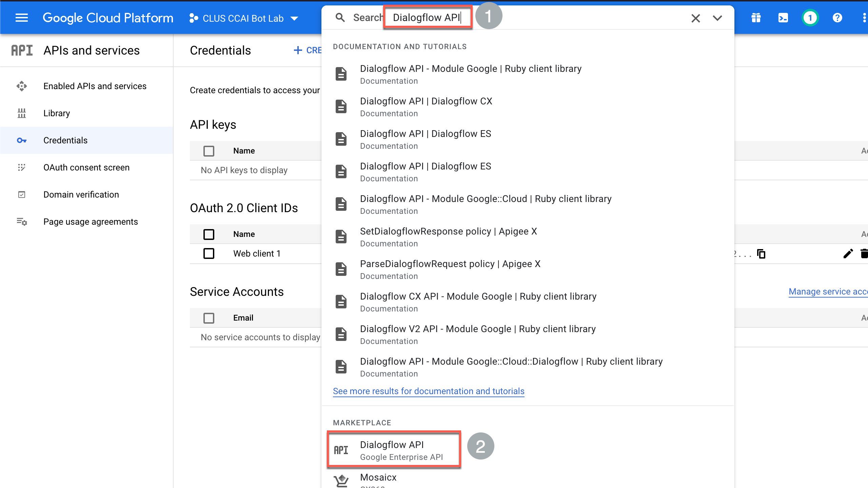Click See more results for documentation link
Screen dimensions: 868x488
(x=429, y=391)
